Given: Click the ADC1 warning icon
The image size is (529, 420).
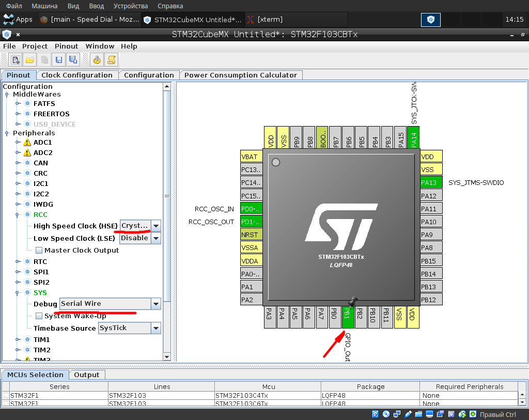Looking at the screenshot, I should coord(27,143).
